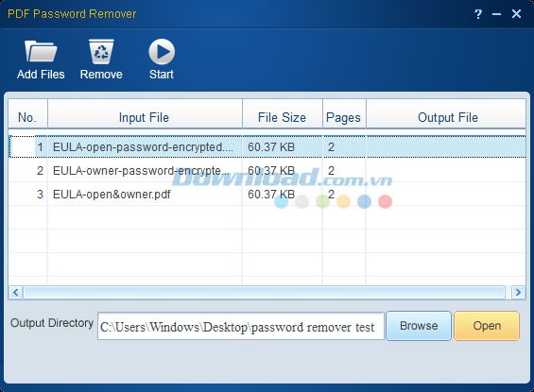Click the Add Files text label
This screenshot has width=534, height=392.
[x=41, y=75]
